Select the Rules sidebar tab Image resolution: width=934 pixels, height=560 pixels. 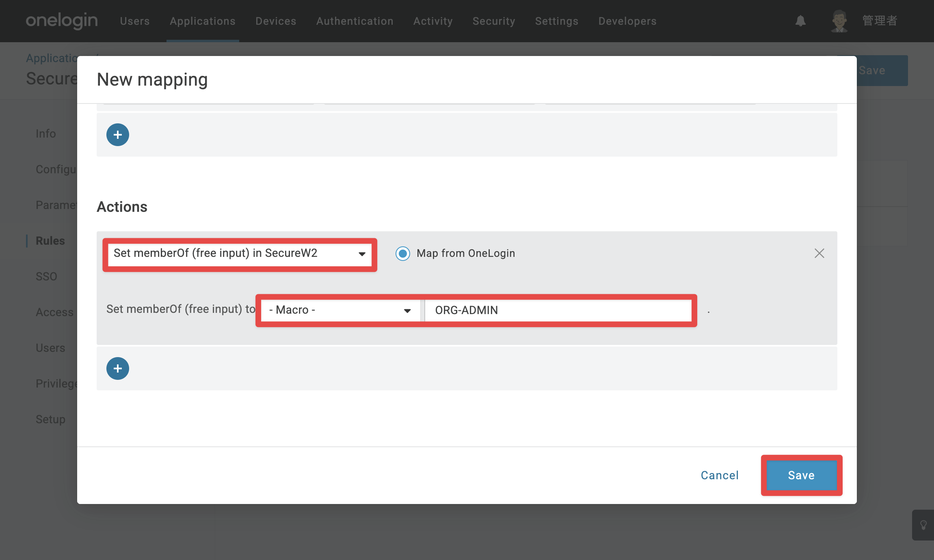(x=50, y=241)
